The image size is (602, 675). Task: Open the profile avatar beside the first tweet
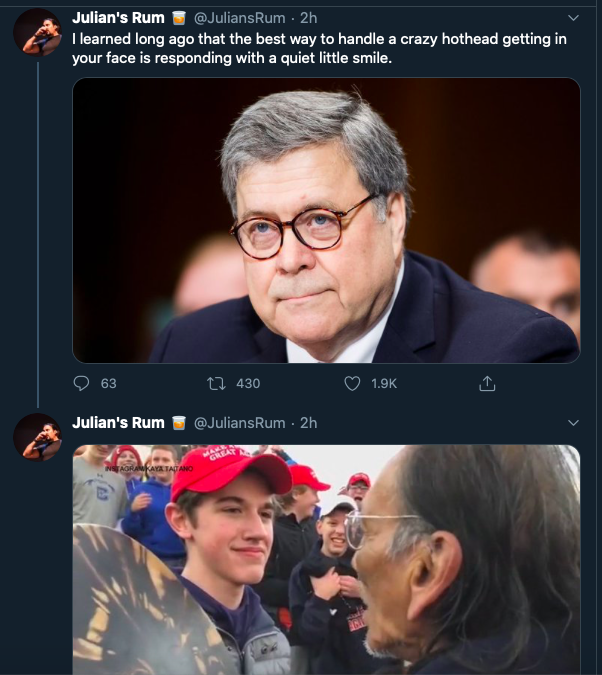coord(37,32)
